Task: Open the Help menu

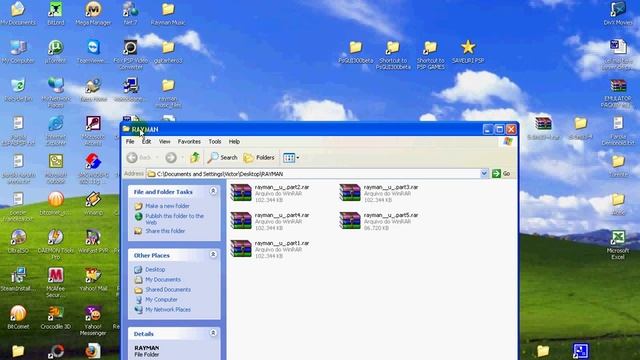Action: [x=234, y=142]
